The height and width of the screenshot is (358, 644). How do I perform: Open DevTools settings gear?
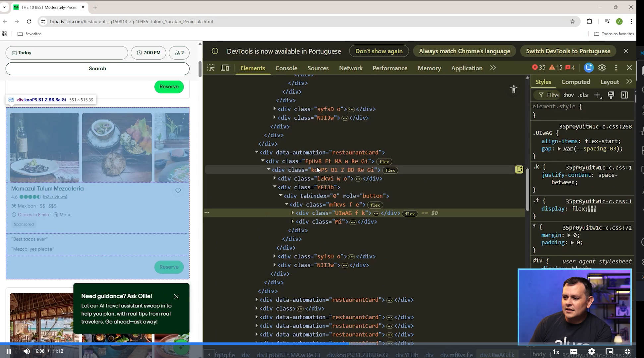(x=602, y=68)
